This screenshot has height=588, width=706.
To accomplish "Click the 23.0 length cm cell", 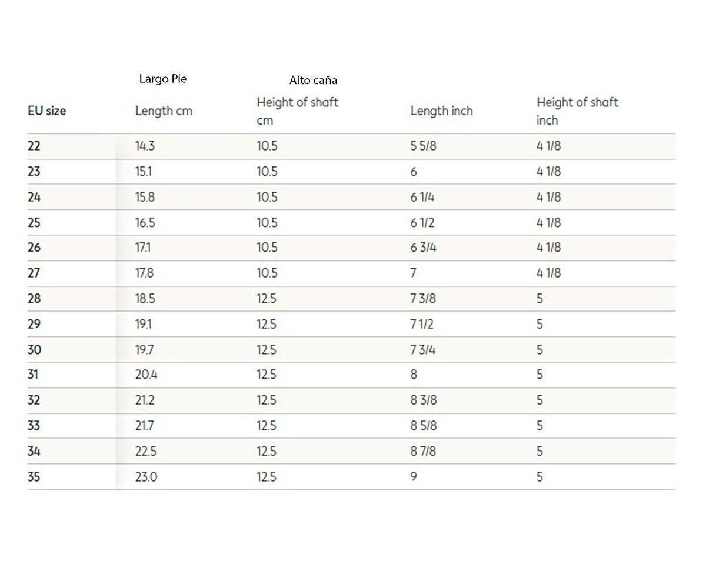I will [146, 477].
